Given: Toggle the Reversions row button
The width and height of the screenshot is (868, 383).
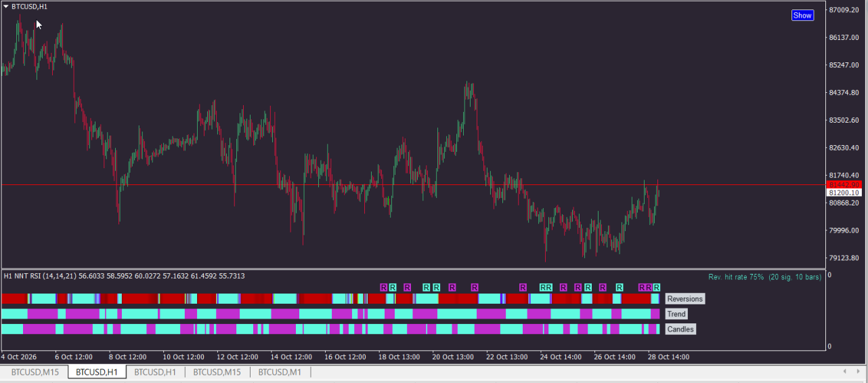Looking at the screenshot, I should (x=685, y=299).
